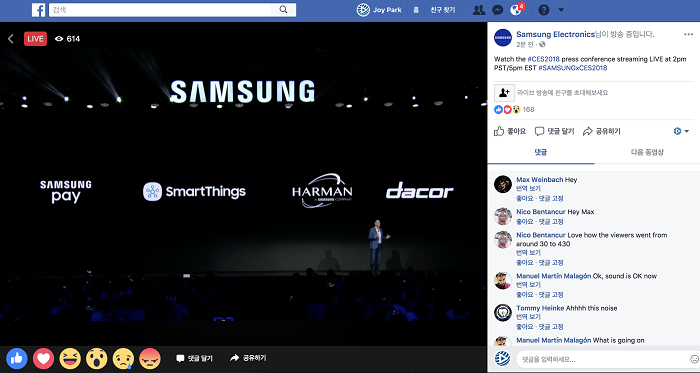Click 댓글 달기 button in sidebar
Image resolution: width=700 pixels, height=373 pixels.
(554, 131)
